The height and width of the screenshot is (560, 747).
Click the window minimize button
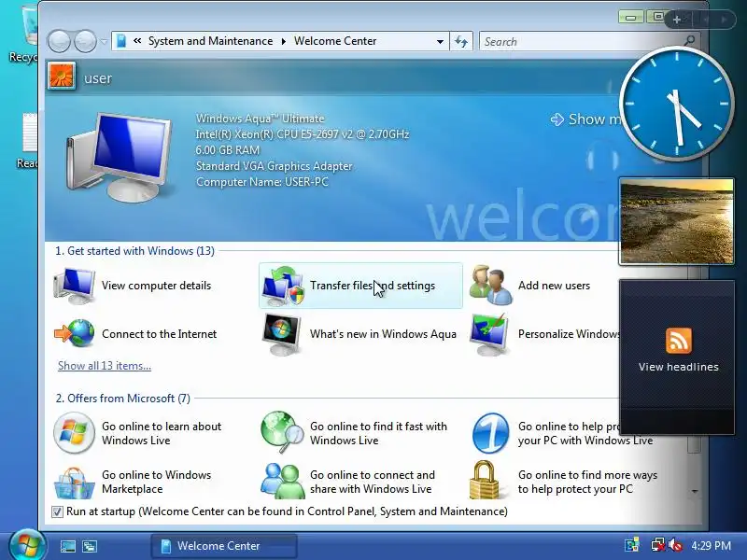tap(631, 18)
